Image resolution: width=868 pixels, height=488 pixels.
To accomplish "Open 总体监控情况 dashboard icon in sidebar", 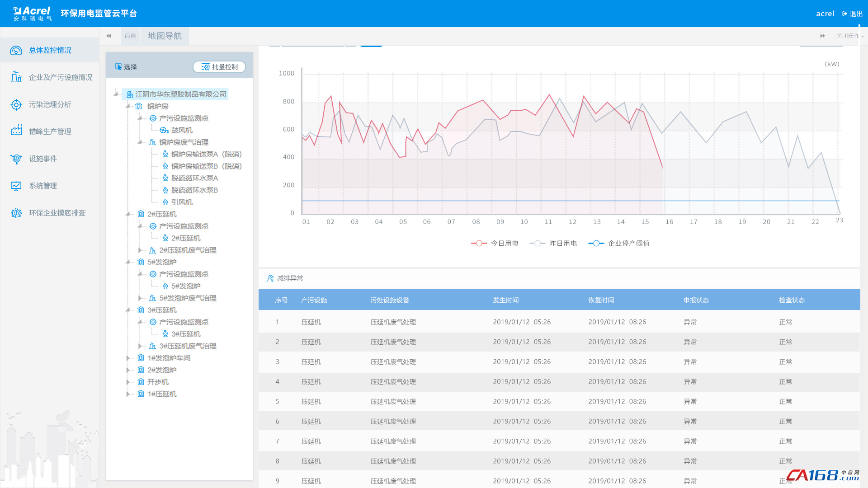I will [x=16, y=50].
